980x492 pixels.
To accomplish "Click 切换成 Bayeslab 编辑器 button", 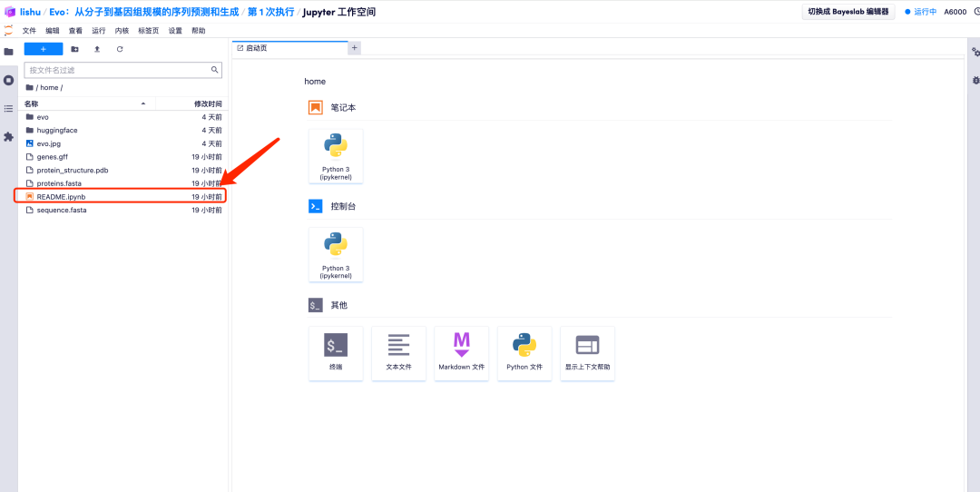I will [848, 12].
